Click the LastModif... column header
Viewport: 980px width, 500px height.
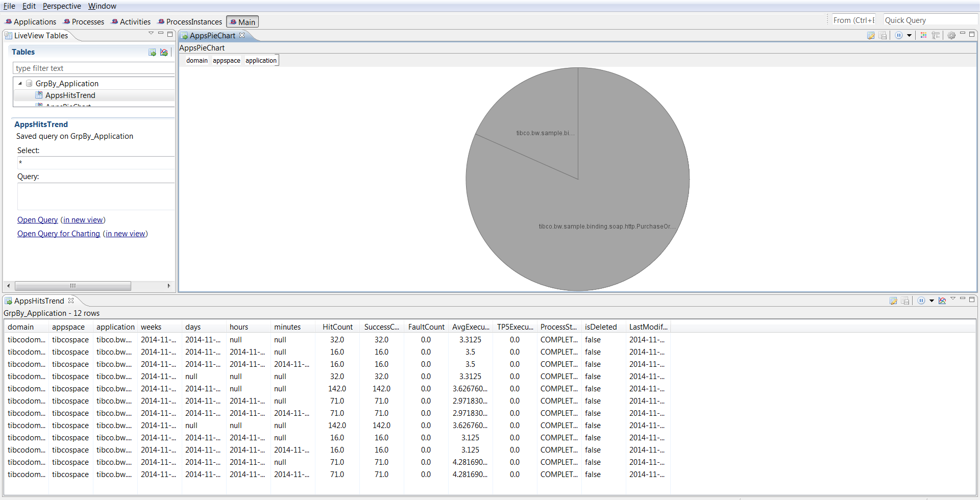[x=648, y=327]
